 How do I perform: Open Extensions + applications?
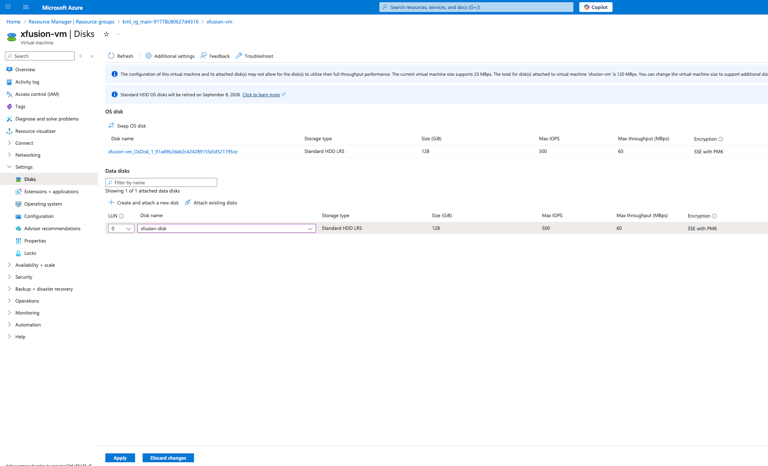point(51,192)
